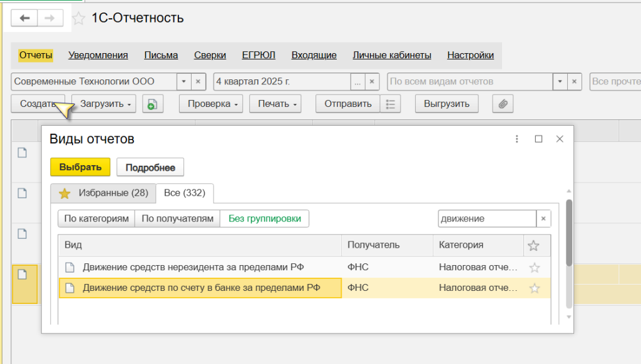This screenshot has height=364, width=641.
Task: Open the three-dot menu of Виды отчетов
Action: click(516, 139)
